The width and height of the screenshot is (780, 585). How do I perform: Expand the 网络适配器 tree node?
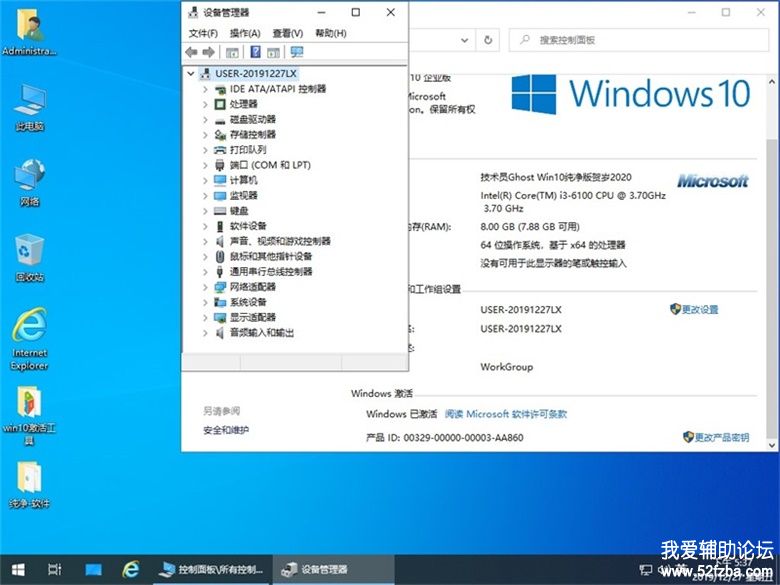pyautogui.click(x=206, y=287)
